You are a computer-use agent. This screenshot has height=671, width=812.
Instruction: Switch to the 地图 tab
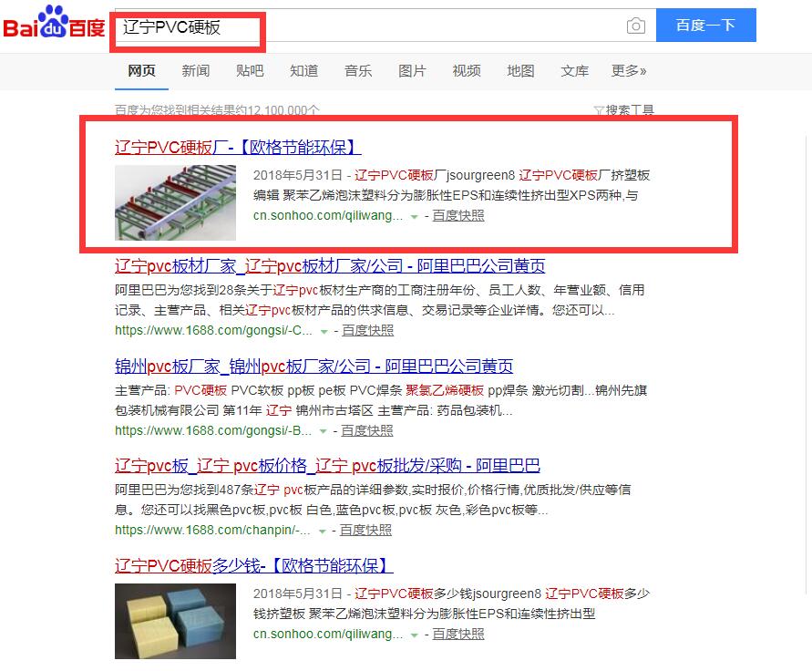[520, 70]
